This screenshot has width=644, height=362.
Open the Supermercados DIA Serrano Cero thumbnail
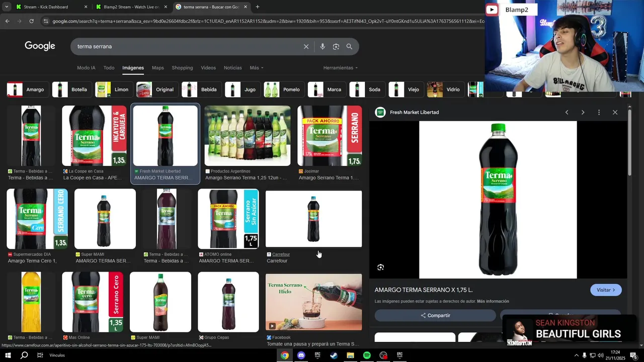pyautogui.click(x=37, y=219)
